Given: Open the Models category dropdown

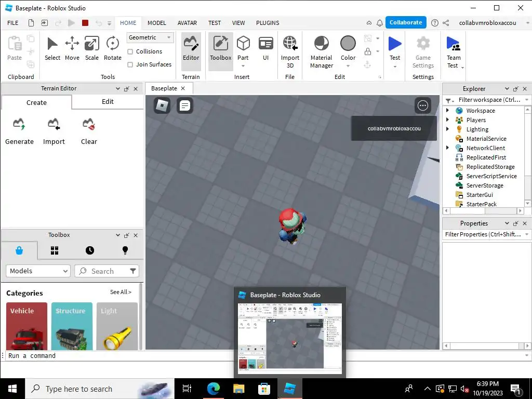Looking at the screenshot, I should [38, 271].
